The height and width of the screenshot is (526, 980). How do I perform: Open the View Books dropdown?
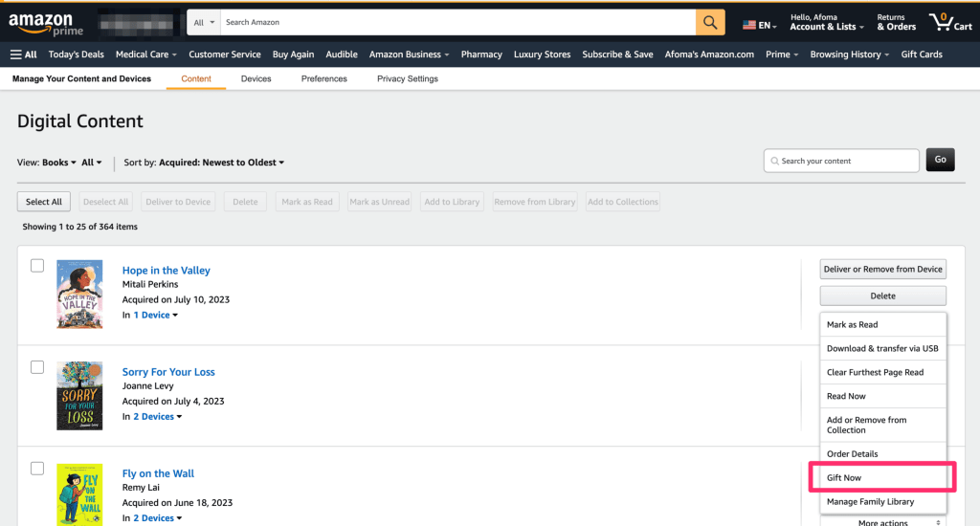(58, 163)
